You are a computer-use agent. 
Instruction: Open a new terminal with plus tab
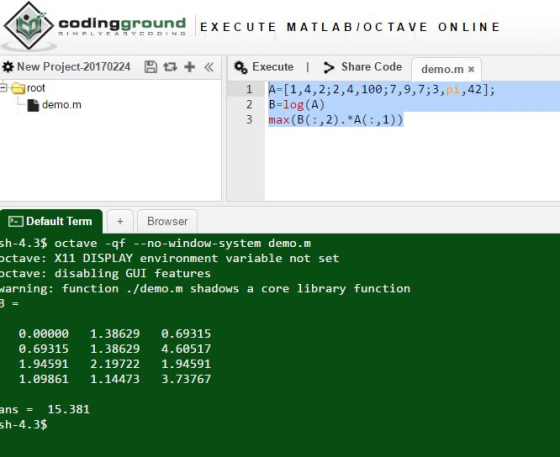click(x=120, y=221)
